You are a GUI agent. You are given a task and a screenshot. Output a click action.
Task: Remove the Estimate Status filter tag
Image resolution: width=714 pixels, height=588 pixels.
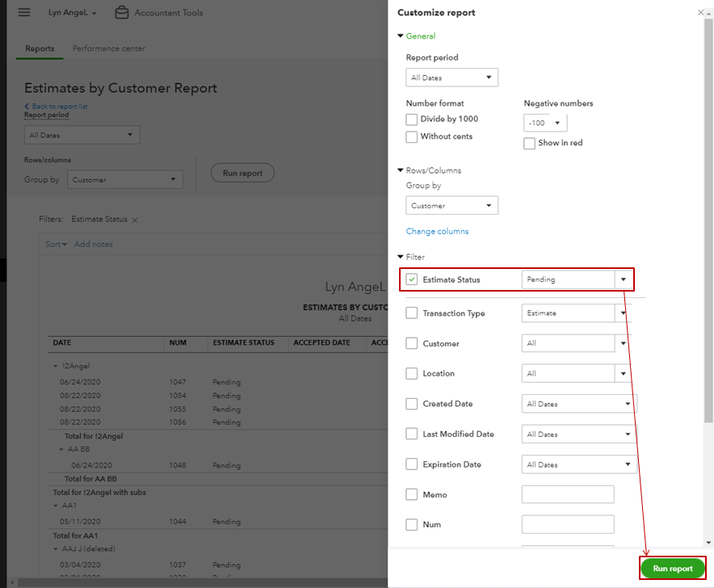(x=135, y=220)
